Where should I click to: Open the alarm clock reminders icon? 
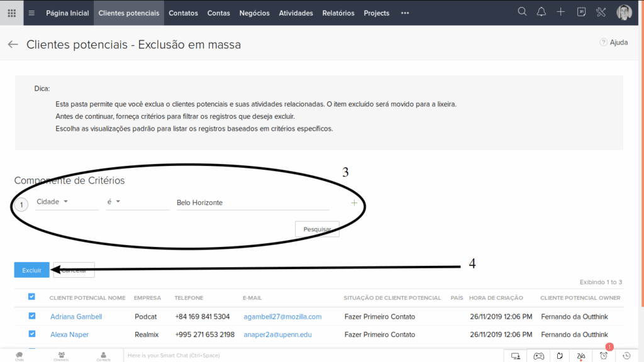[x=603, y=356]
